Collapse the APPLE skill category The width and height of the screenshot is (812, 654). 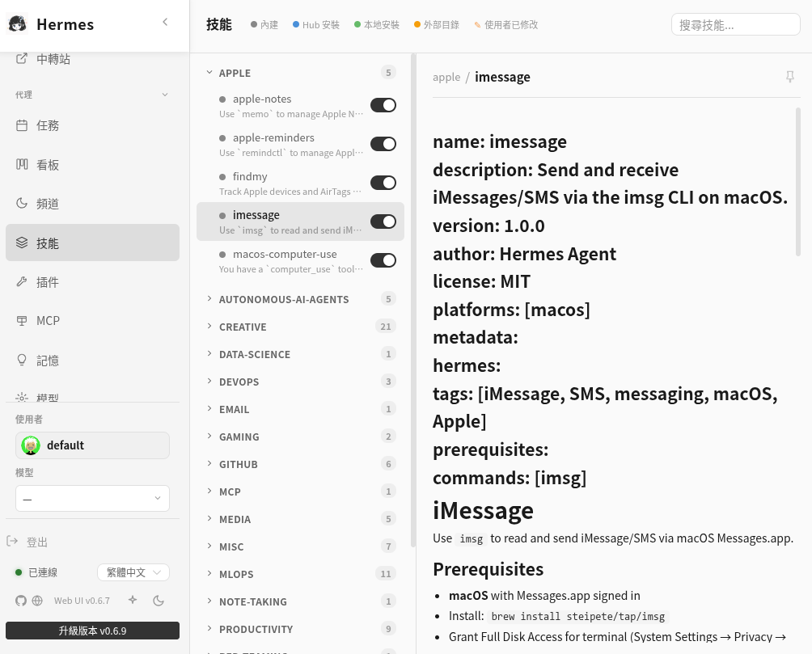(x=300, y=73)
